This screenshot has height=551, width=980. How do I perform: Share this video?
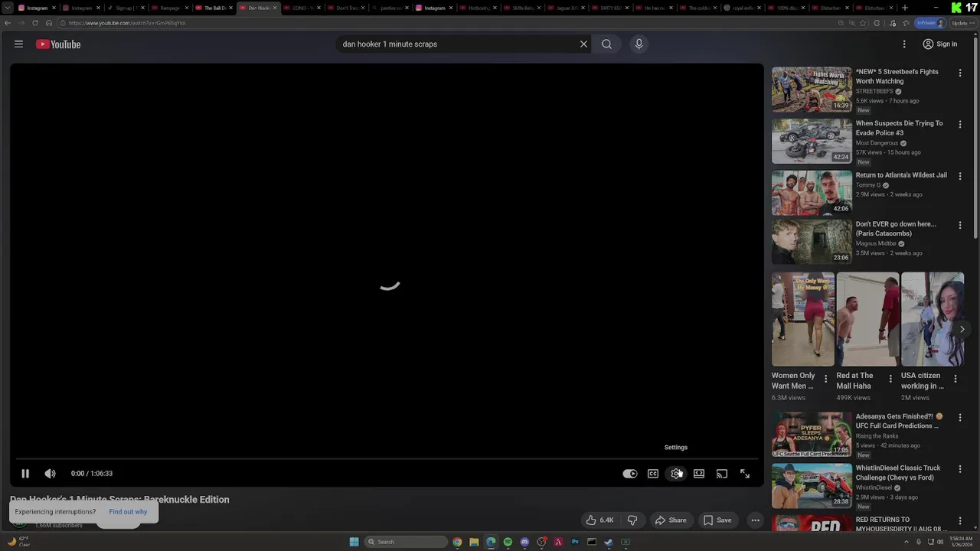671,520
